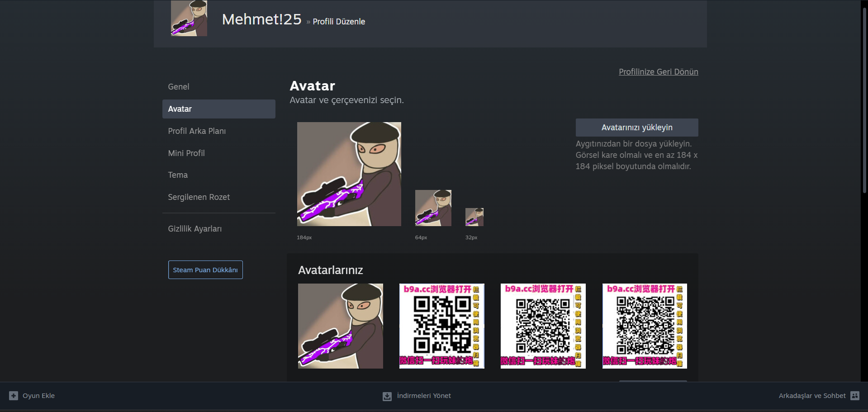868x412 pixels.
Task: Click the 'Avatar ve çerçevenizi seçin.' subtitle
Action: point(347,100)
